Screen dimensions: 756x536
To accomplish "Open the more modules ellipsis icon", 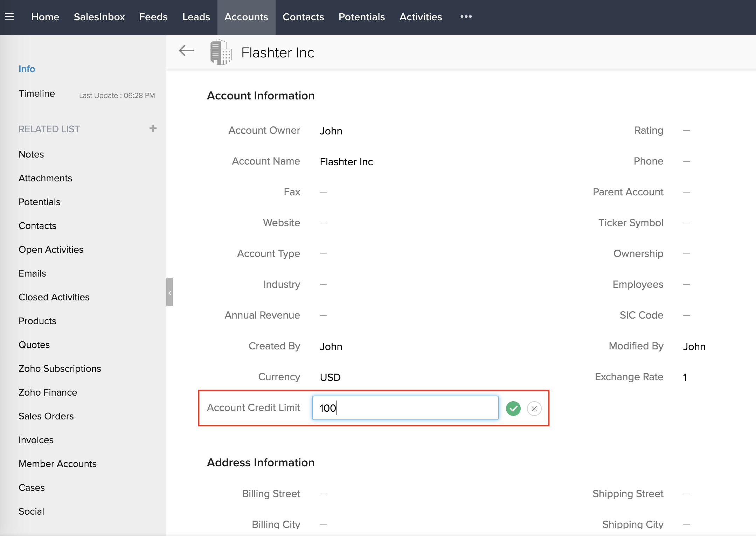I will 466,16.
